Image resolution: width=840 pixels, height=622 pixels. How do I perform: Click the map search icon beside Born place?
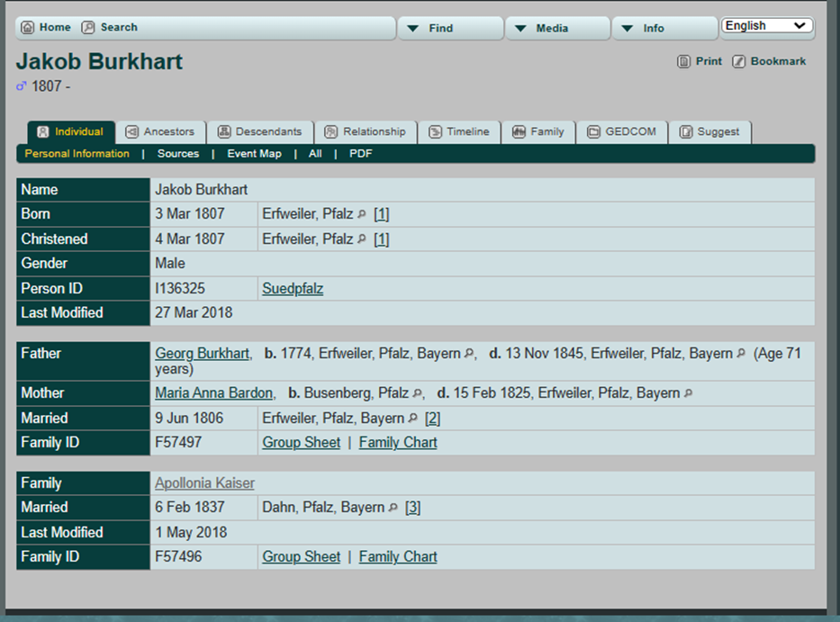[x=362, y=214]
